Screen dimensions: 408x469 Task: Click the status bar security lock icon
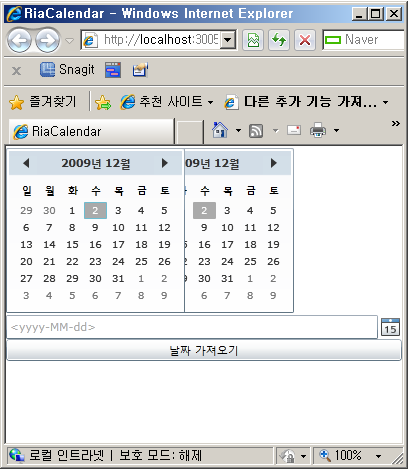click(288, 456)
